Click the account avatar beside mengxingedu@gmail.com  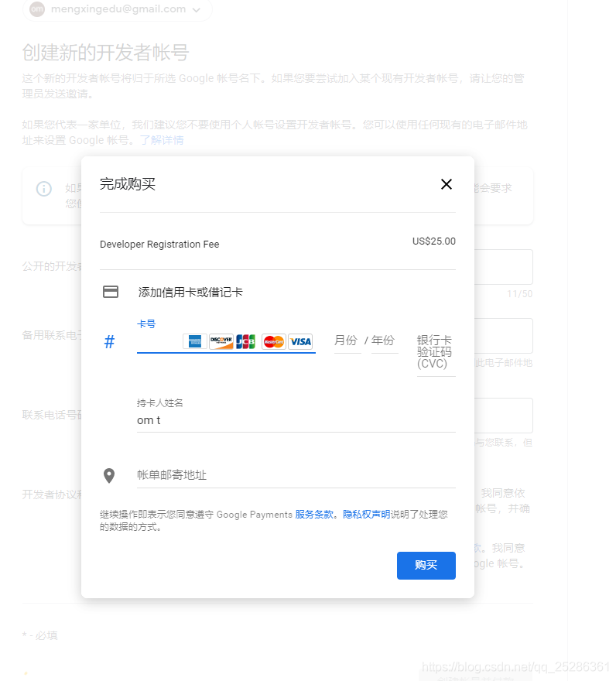pyautogui.click(x=37, y=9)
